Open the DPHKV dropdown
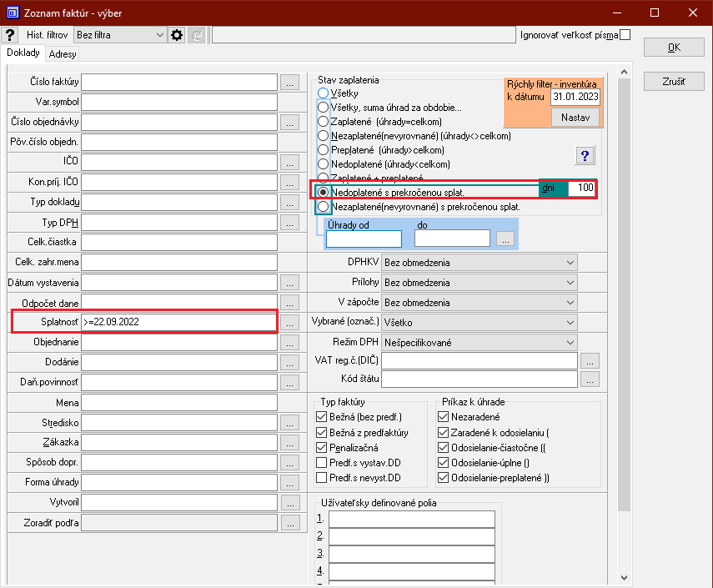 pyautogui.click(x=570, y=263)
